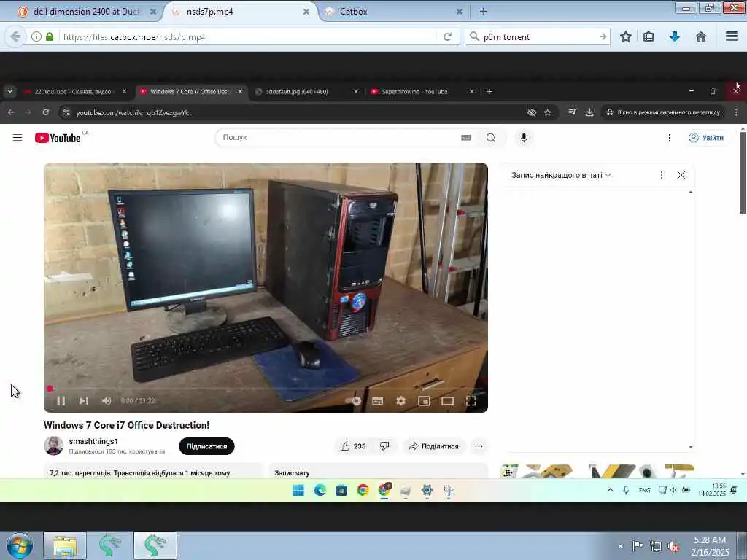
Task: Click the YouTube search field Пошук
Action: tap(338, 138)
